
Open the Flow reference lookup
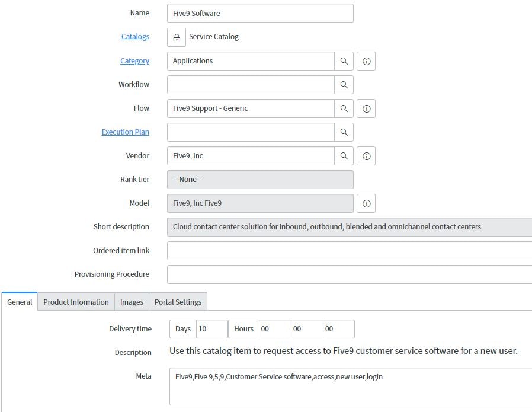[x=344, y=108]
